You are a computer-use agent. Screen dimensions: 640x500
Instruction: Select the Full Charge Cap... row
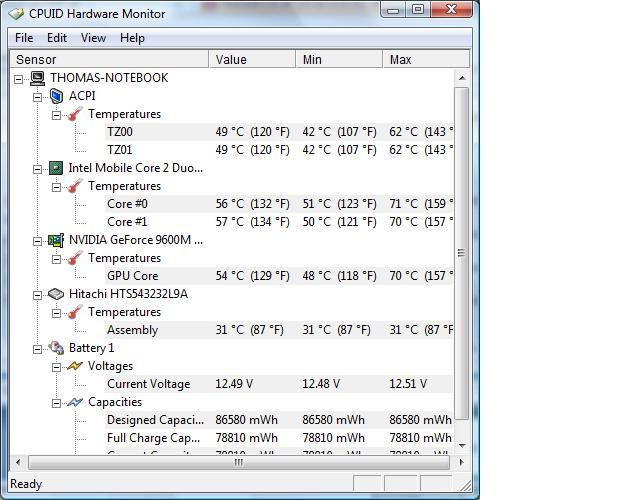click(278, 438)
